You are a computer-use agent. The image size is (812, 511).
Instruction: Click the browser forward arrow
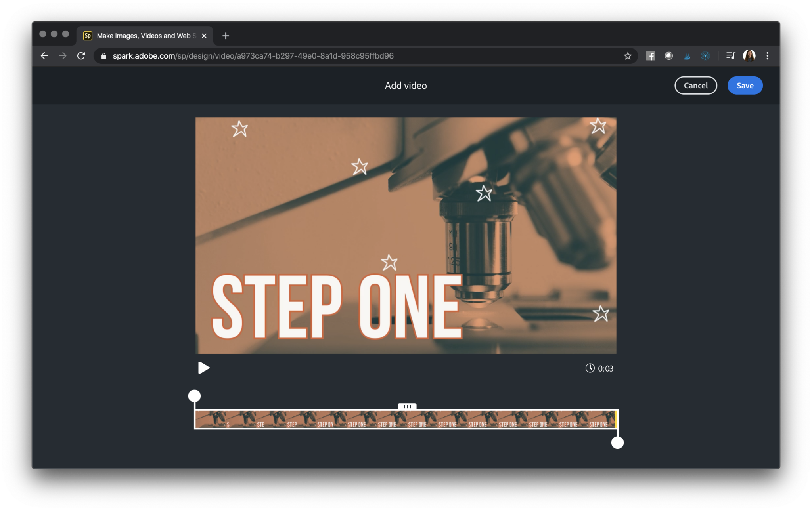[63, 56]
